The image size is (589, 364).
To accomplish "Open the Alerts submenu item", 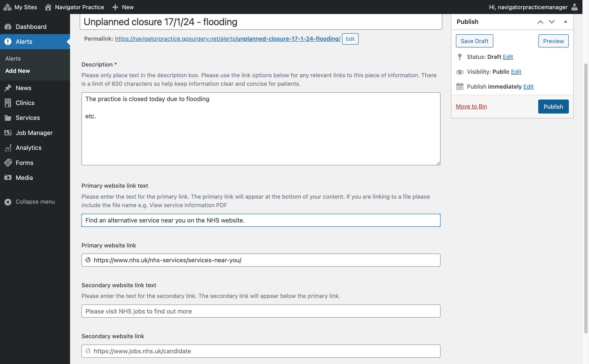I will (x=13, y=58).
